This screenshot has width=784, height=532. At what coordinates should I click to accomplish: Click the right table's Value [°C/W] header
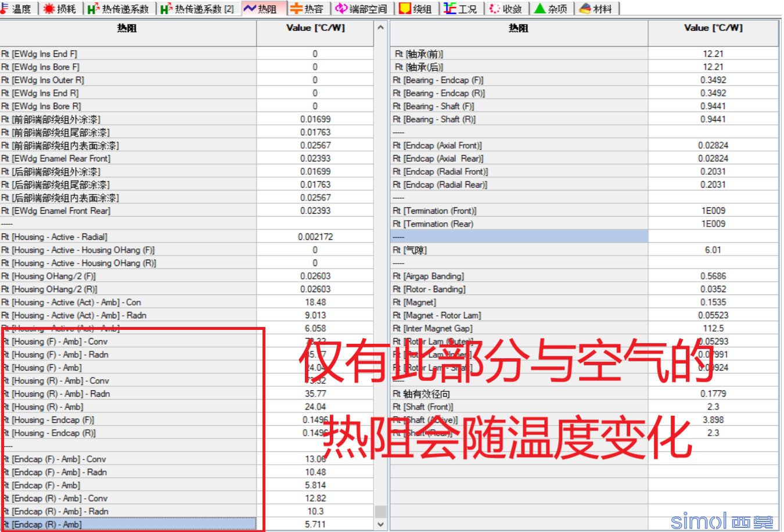point(713,33)
